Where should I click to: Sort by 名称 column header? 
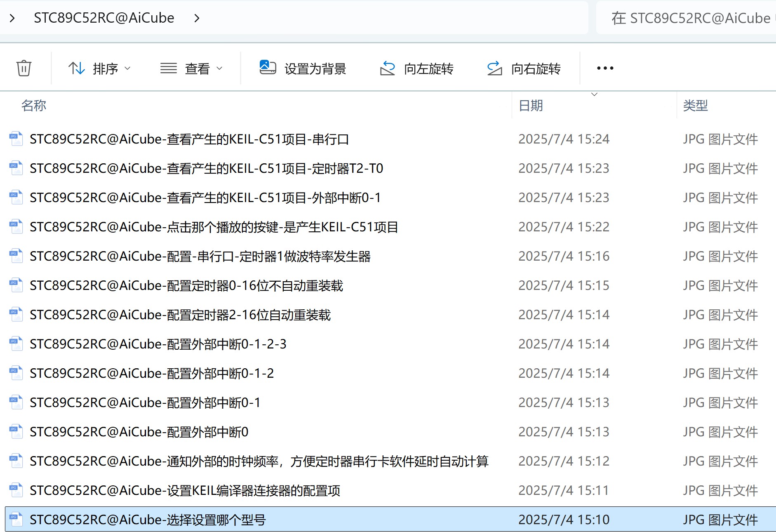pyautogui.click(x=34, y=106)
